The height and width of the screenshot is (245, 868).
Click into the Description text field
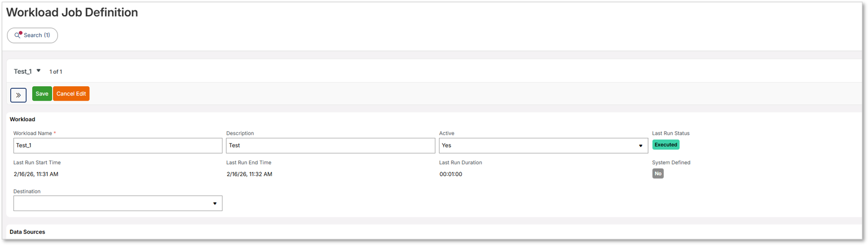tap(331, 145)
